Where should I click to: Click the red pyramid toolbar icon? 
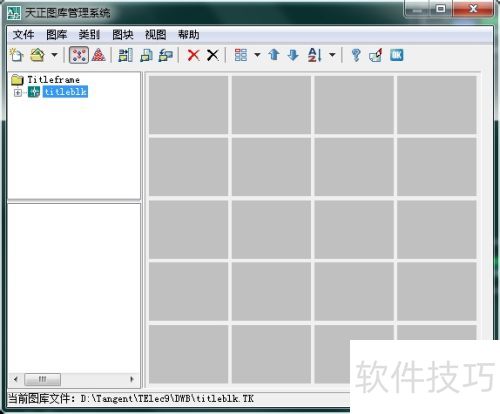click(x=99, y=55)
